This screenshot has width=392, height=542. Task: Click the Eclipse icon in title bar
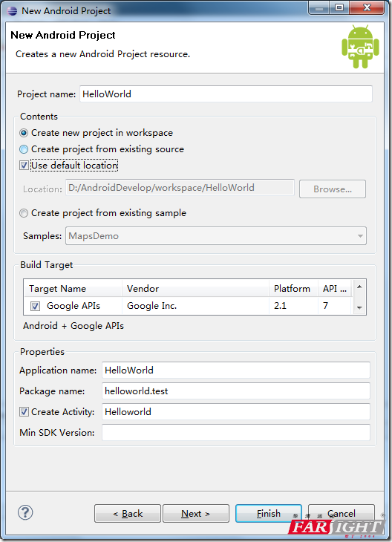(12, 10)
